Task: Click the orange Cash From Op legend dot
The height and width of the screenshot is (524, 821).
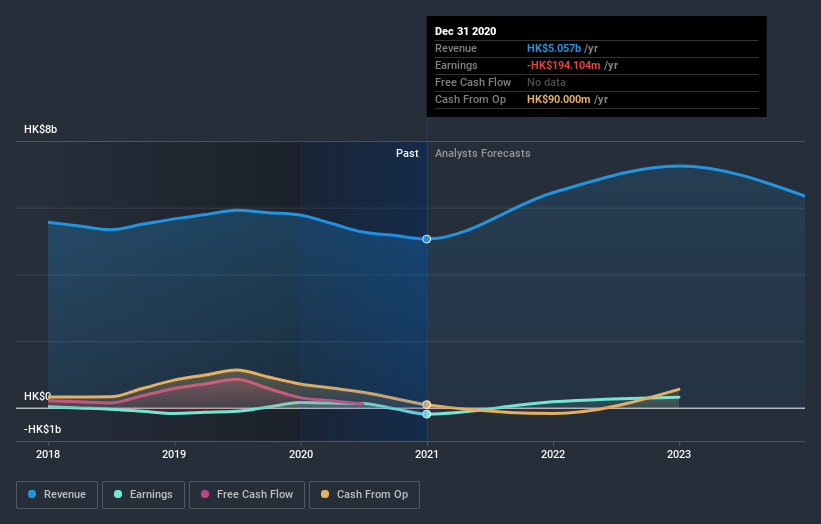Action: click(x=325, y=494)
